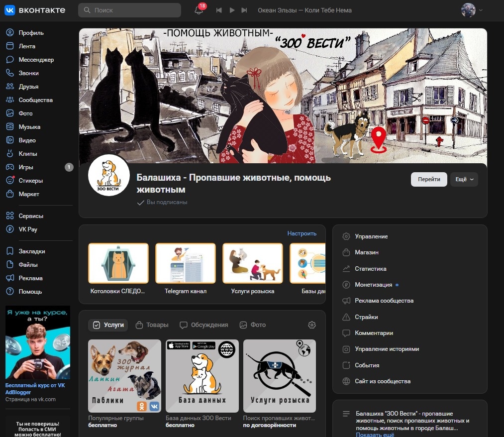Click the Игры gamepad icon
This screenshot has height=437, width=504.
pos(10,167)
